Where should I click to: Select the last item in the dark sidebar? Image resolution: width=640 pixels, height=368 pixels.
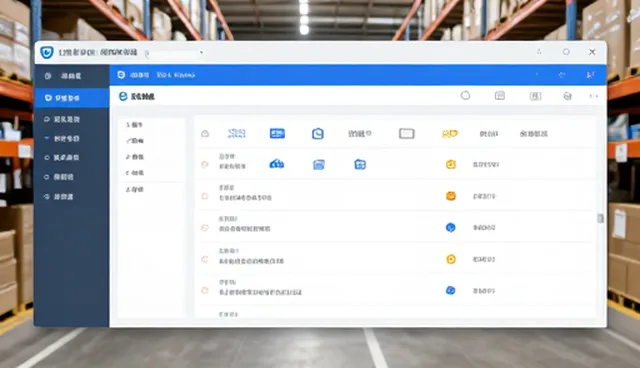click(x=59, y=197)
